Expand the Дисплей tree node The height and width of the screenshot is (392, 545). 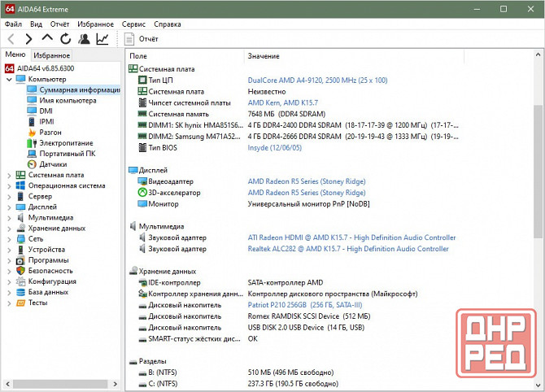[10, 207]
